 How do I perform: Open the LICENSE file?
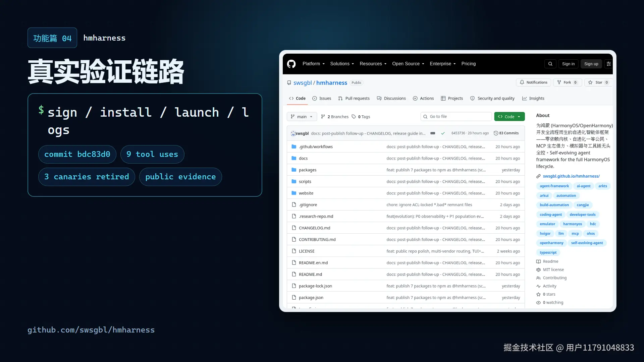[x=307, y=251]
